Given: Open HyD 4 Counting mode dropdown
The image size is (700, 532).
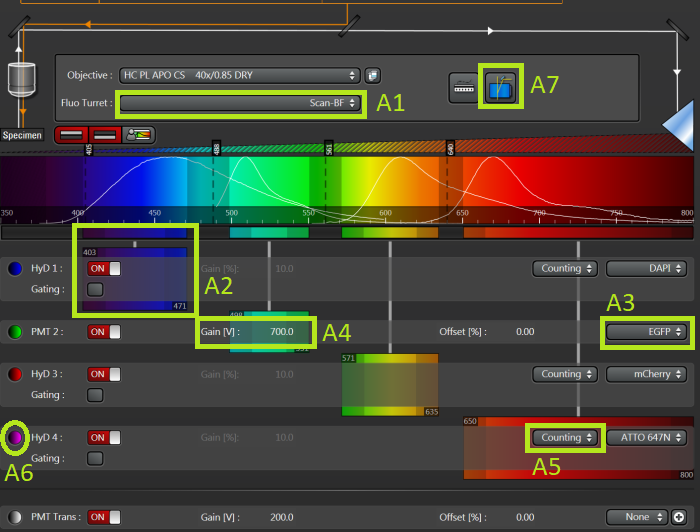Looking at the screenshot, I should (x=565, y=438).
